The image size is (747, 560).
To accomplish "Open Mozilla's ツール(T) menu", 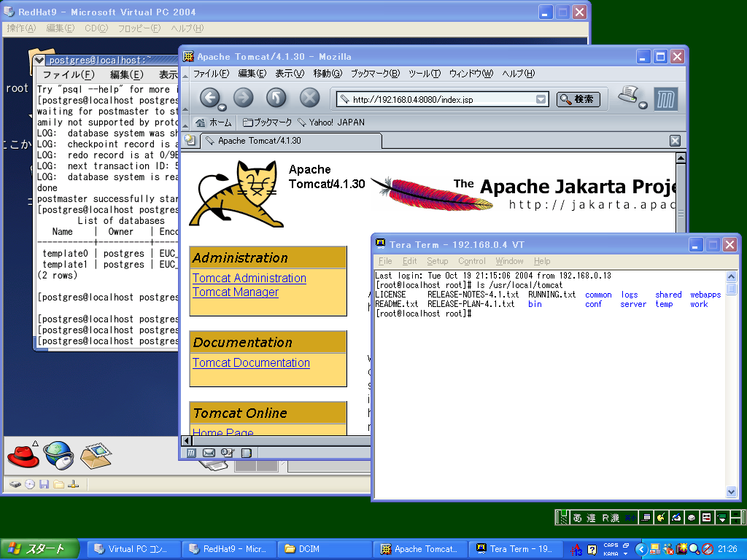I will coord(425,74).
